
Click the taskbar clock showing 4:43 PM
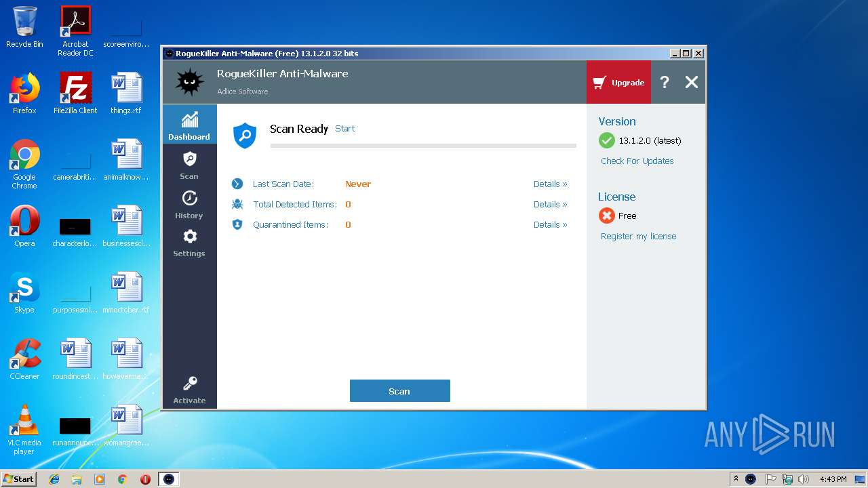coord(833,479)
